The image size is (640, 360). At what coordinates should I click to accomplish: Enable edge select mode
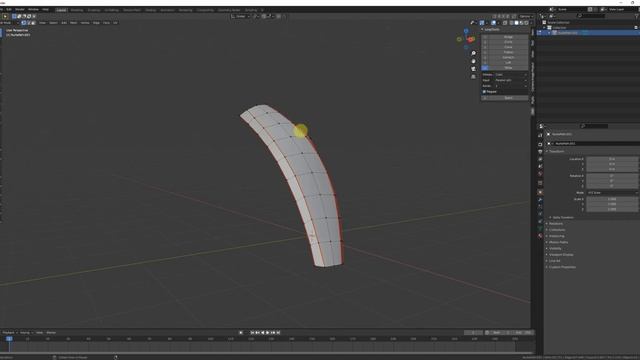click(29, 23)
